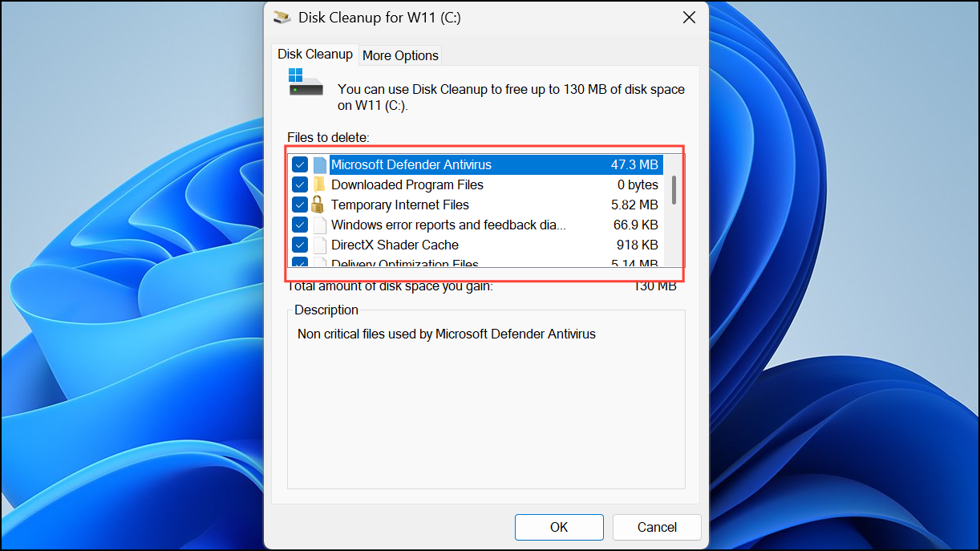The height and width of the screenshot is (551, 980).
Task: Toggle the Temporary Internet Files checkbox
Action: point(300,205)
